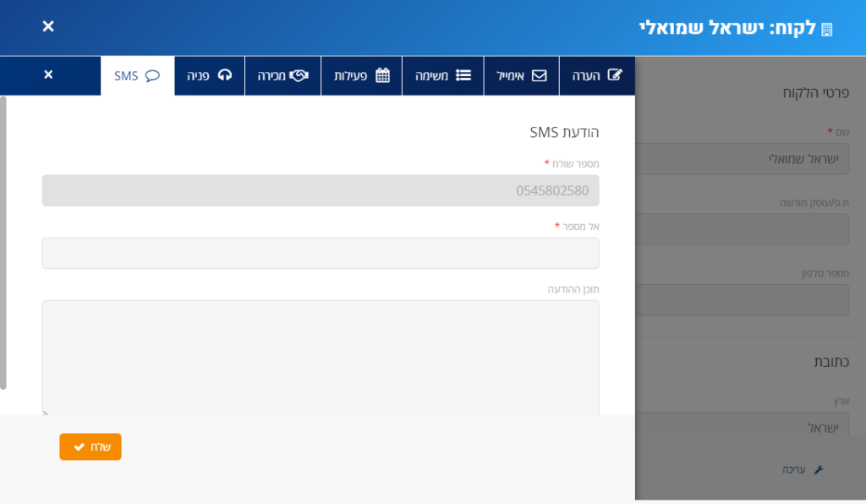The height and width of the screenshot is (504, 866).
Task: Click the פרטי הלקוח section heading
Action: (816, 92)
